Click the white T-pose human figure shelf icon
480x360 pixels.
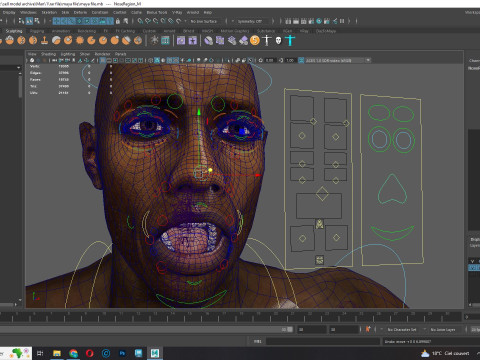tap(267, 41)
